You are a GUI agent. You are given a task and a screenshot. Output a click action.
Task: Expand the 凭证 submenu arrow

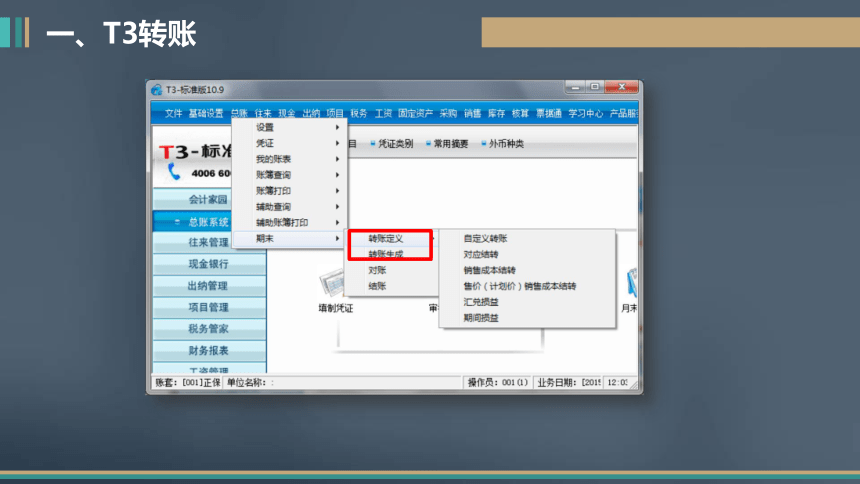(337, 143)
